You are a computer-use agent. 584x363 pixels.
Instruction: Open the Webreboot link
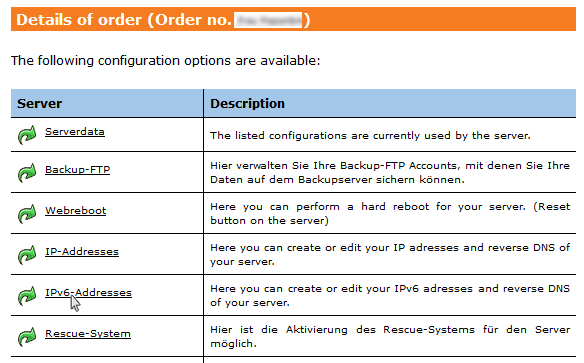coord(76,211)
